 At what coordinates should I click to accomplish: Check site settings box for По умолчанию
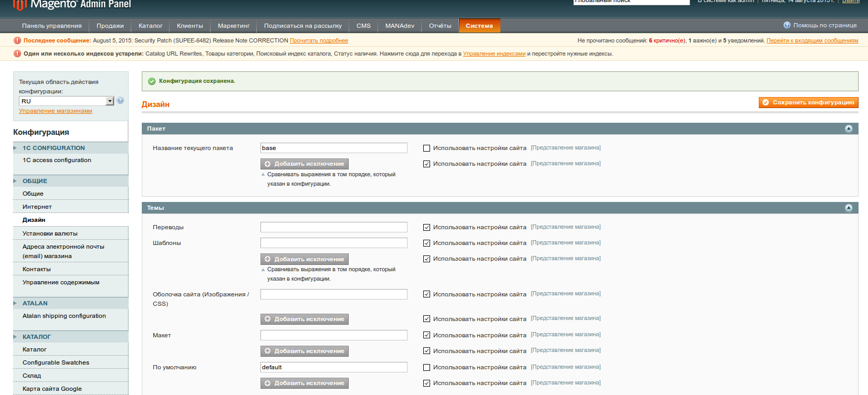pos(427,368)
